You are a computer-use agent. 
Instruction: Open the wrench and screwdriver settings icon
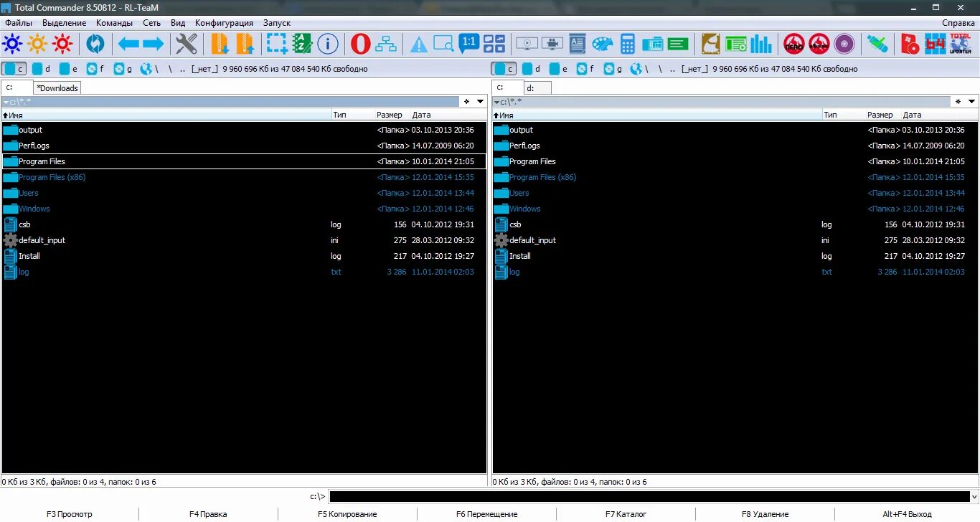click(x=187, y=44)
